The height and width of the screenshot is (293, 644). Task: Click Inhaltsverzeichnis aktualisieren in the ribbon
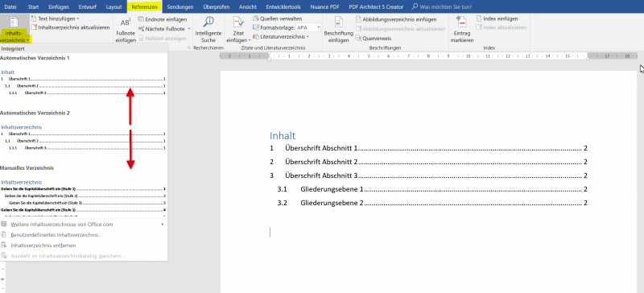coord(71,27)
